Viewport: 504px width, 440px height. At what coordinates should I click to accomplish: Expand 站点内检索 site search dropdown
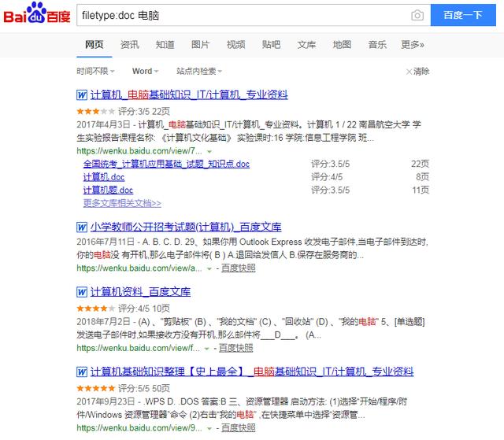click(199, 71)
